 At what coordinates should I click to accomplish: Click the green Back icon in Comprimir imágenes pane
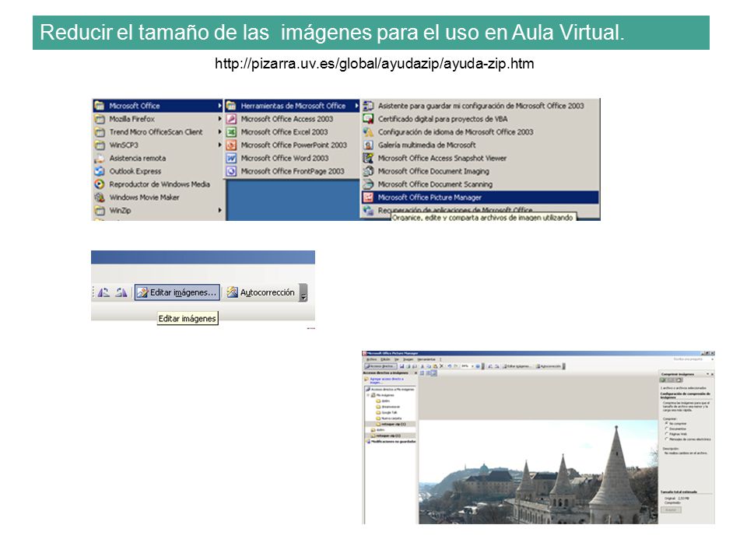663,380
